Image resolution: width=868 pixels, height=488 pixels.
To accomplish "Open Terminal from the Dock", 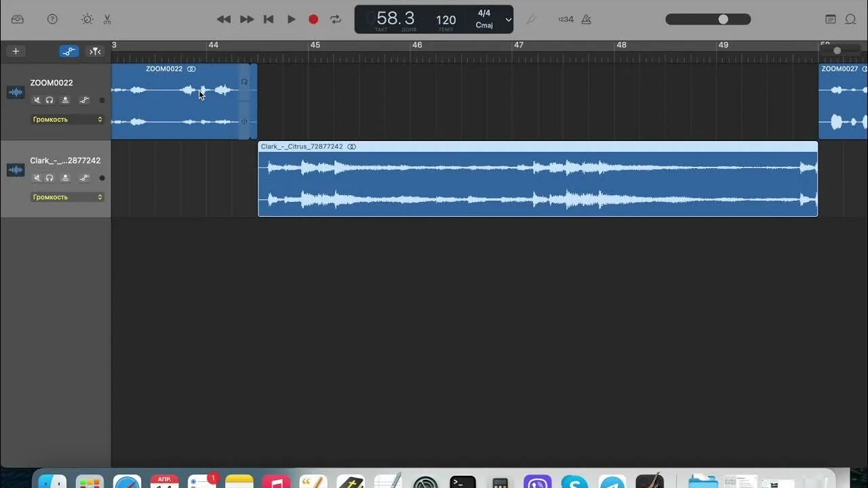I will (463, 481).
